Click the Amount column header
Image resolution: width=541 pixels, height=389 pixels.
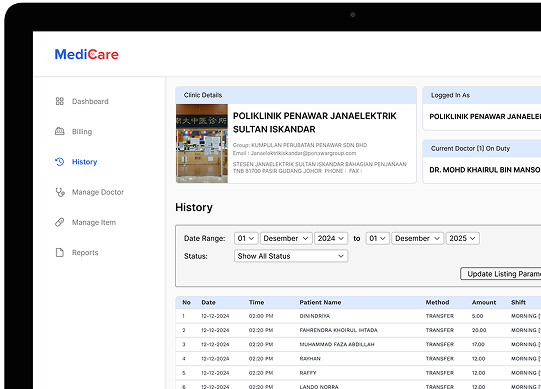pyautogui.click(x=484, y=302)
